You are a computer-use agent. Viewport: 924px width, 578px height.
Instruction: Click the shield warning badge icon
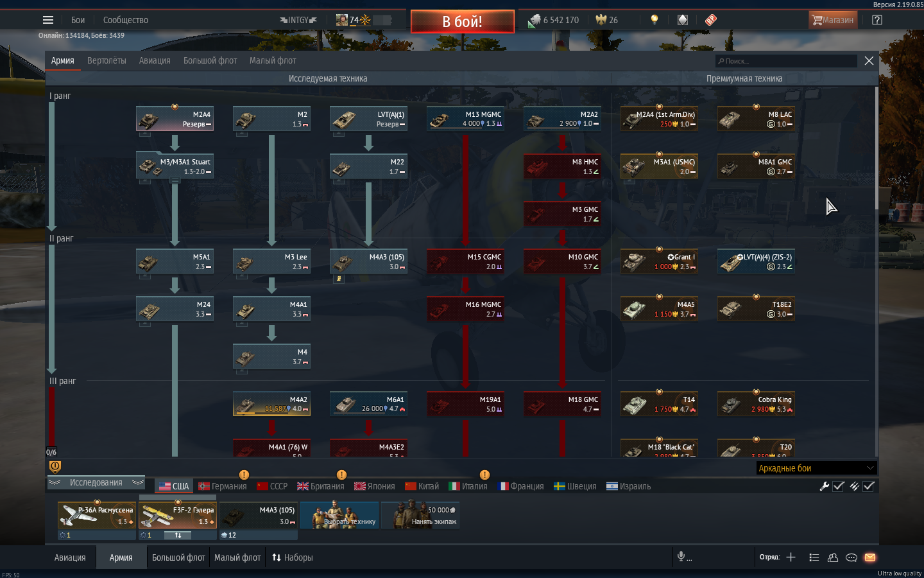tap(55, 467)
